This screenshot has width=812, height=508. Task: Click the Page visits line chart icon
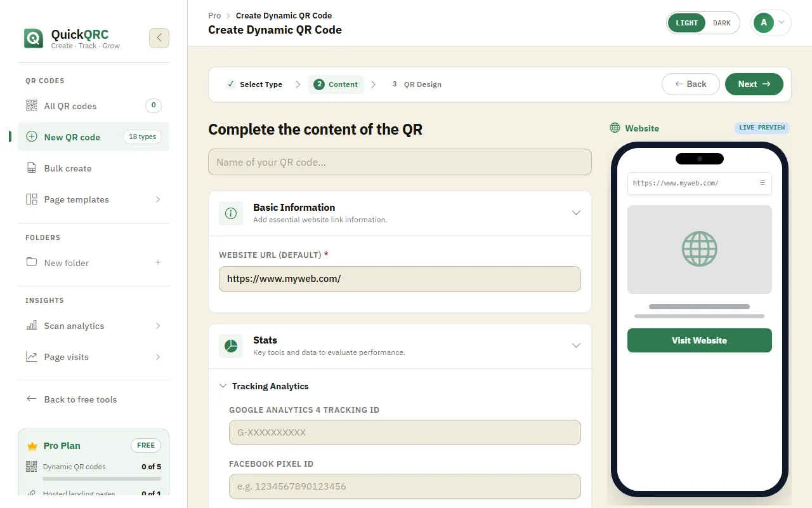(32, 357)
